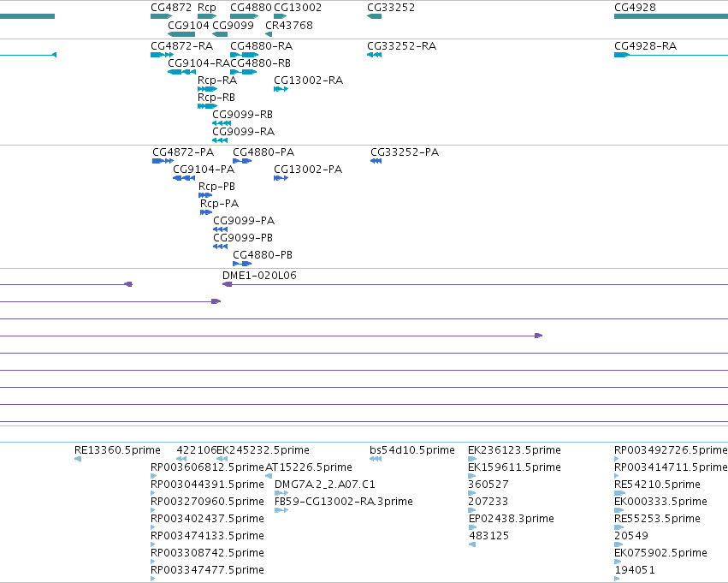Click the CG4928-RA transcript label
728x583 pixels.
[645, 46]
